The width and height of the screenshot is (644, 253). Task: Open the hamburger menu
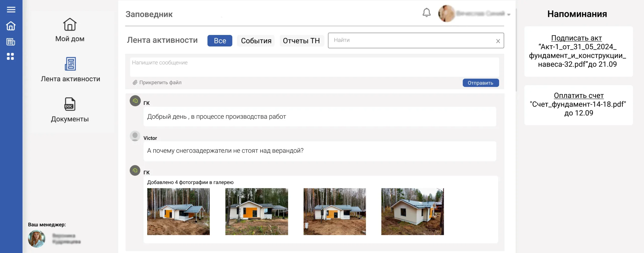(x=11, y=9)
